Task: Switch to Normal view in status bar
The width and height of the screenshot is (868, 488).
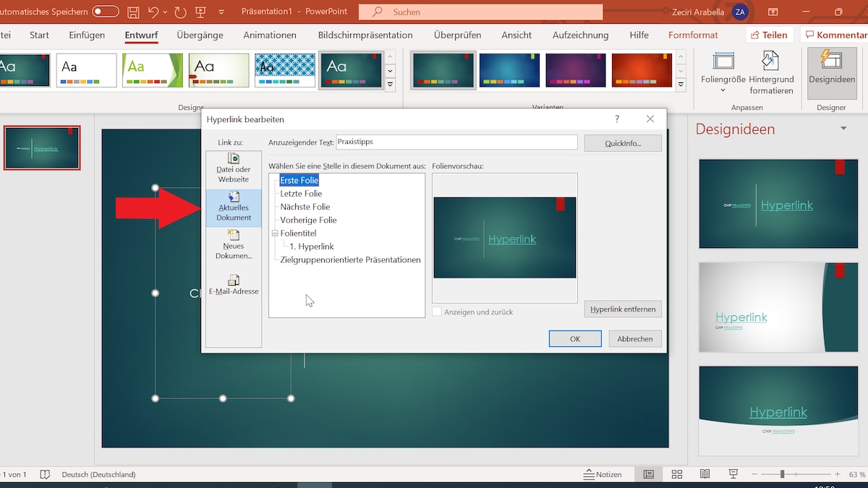Action: click(649, 474)
